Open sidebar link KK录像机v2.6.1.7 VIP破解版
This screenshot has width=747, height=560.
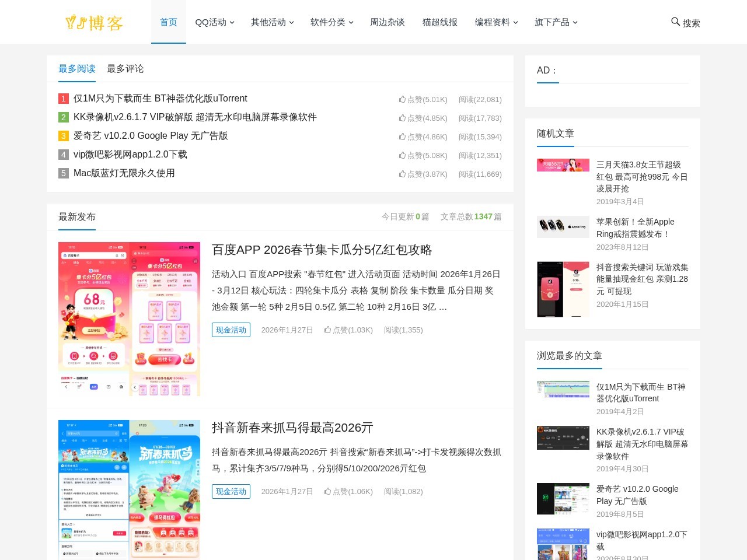coord(642,444)
